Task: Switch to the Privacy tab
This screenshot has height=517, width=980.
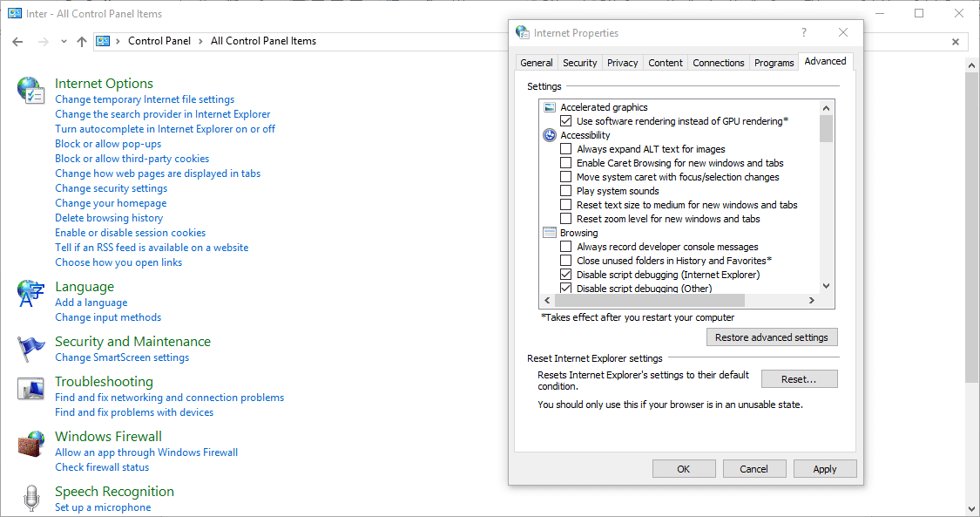Action: click(623, 63)
